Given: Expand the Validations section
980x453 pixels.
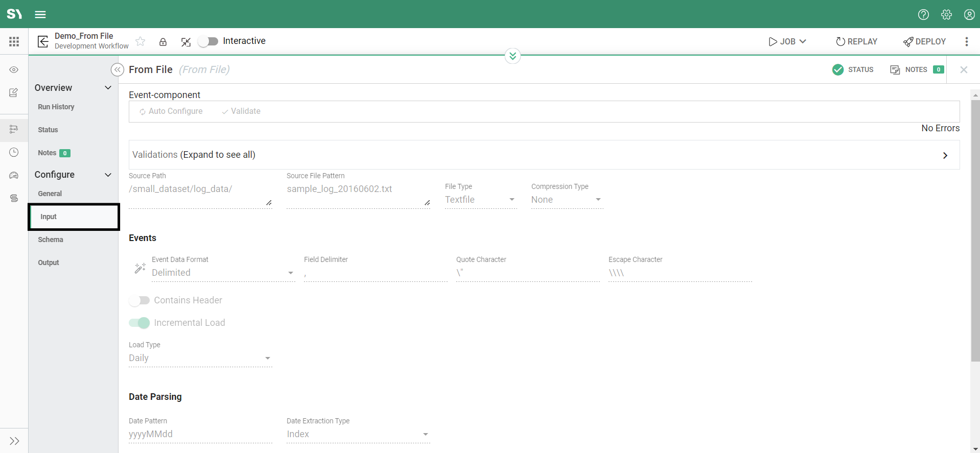Looking at the screenshot, I should (x=945, y=155).
